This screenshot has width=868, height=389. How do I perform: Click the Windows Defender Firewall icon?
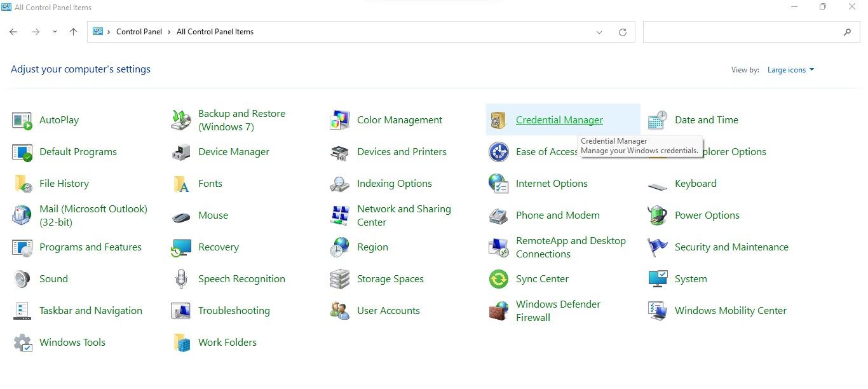[x=499, y=311]
